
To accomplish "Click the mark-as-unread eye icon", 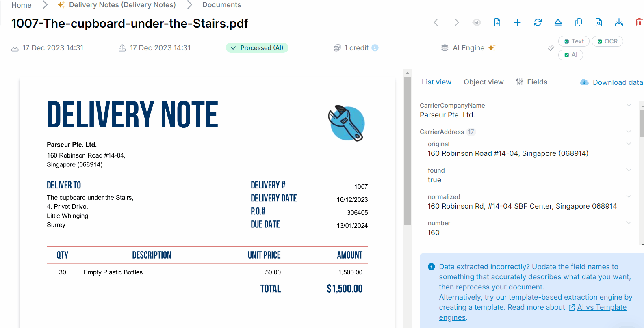I will pyautogui.click(x=477, y=22).
